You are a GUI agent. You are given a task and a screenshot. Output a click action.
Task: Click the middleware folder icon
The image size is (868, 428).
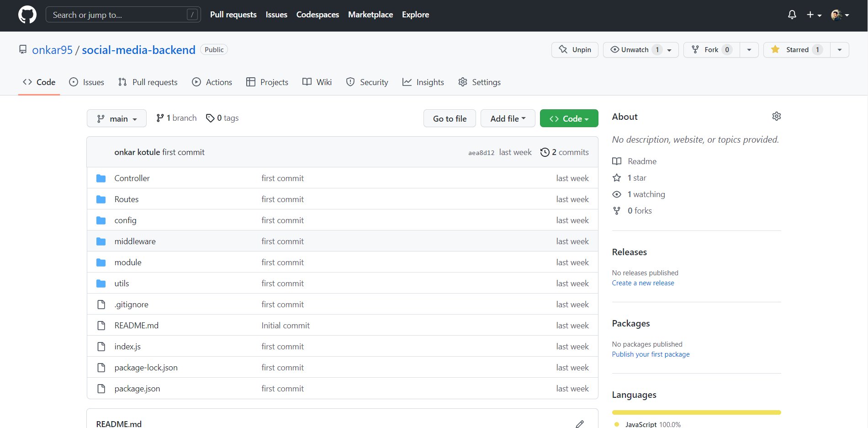[101, 241]
